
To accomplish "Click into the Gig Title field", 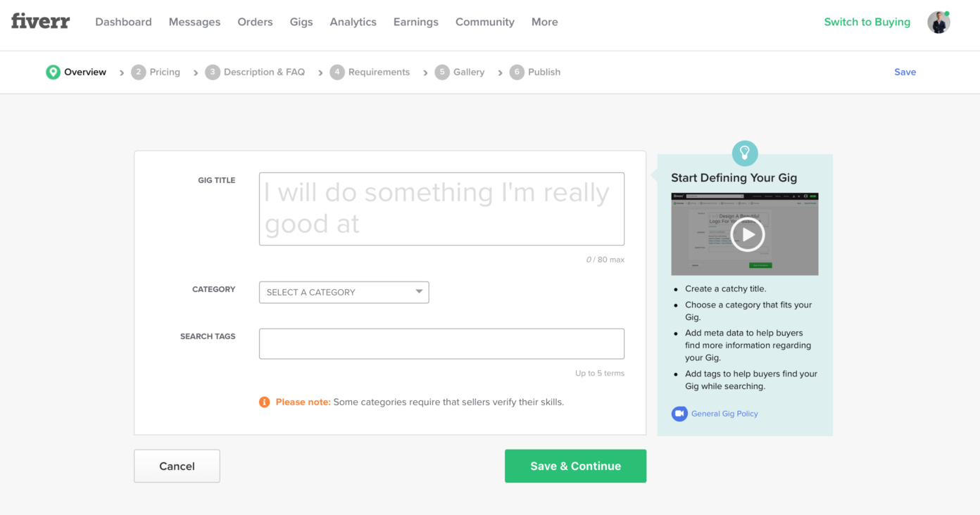I will click(441, 209).
